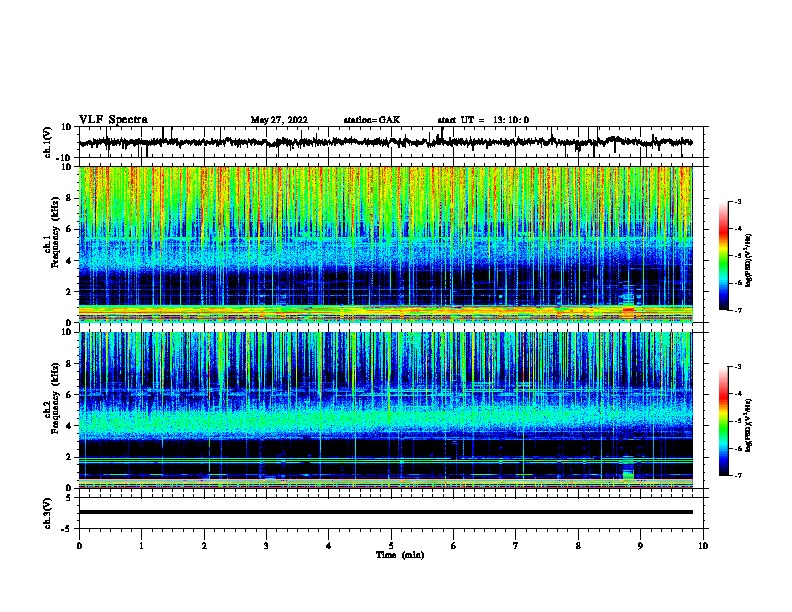This screenshot has width=792, height=612.
Task: Select the date label "May 27, 2022"
Action: coord(279,120)
